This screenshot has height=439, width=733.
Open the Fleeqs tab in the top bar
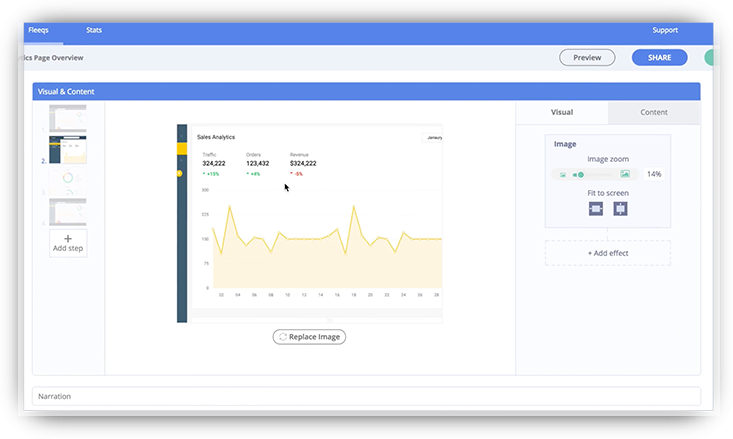[x=38, y=30]
